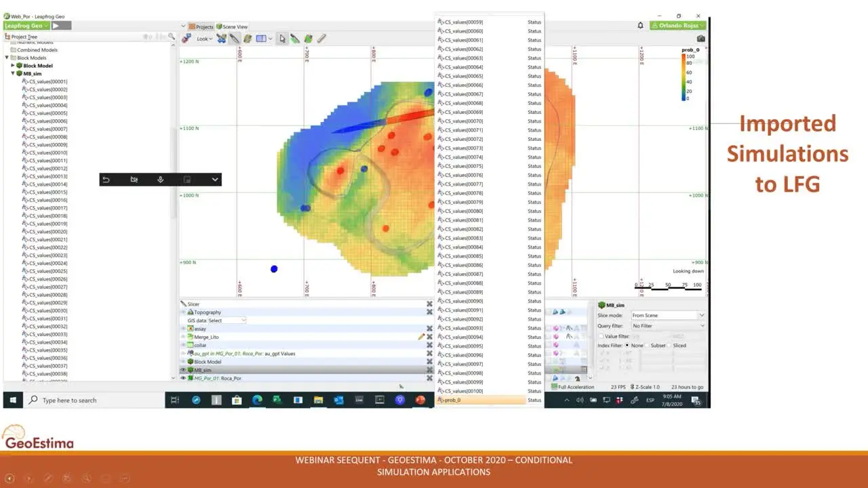Select the Sliced index filter radio

670,346
